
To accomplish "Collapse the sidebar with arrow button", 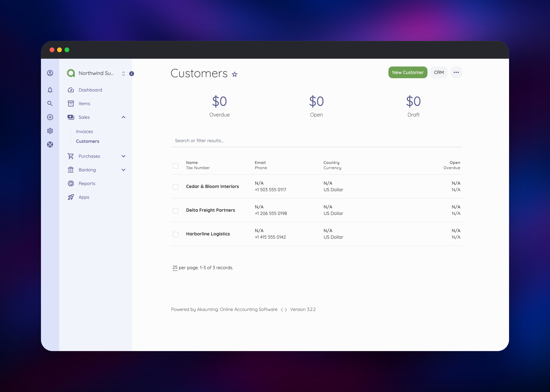I will click(x=132, y=74).
